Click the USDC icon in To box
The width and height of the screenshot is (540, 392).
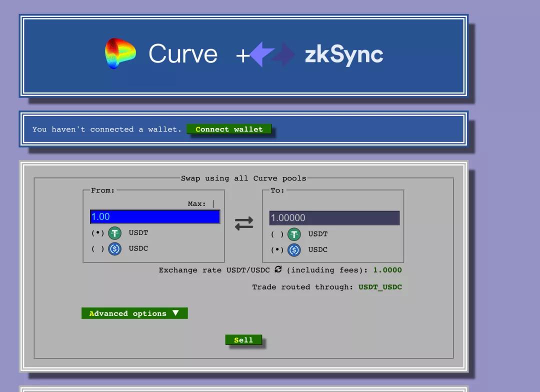click(294, 250)
